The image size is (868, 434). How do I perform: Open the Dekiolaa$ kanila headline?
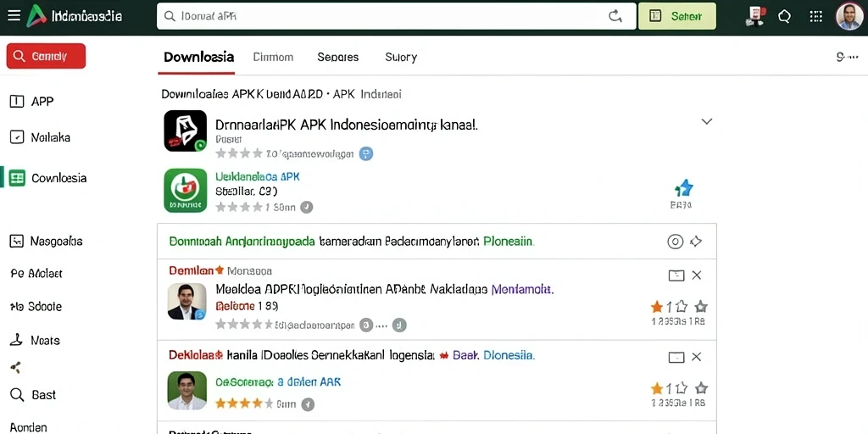(302, 355)
